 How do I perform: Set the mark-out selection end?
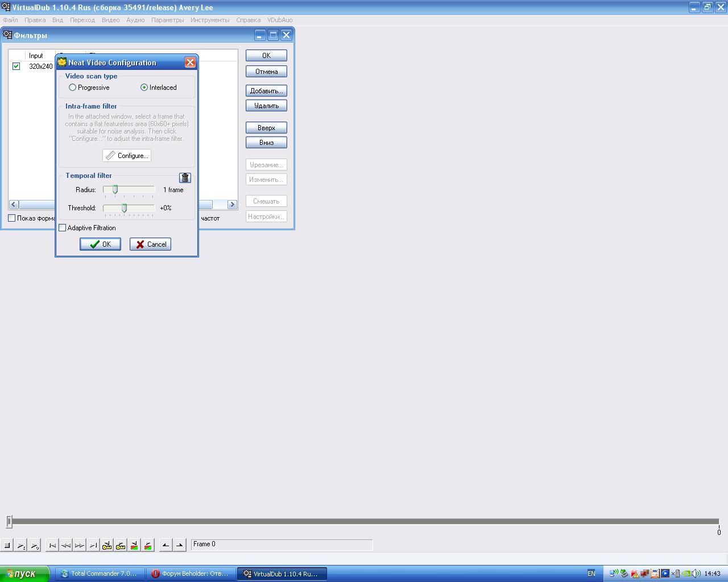coord(179,546)
